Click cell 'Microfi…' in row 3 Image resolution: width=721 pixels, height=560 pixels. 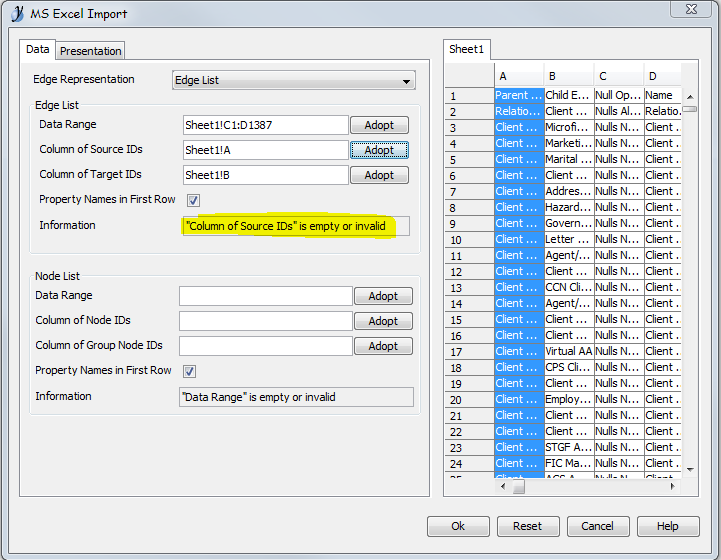pyautogui.click(x=569, y=127)
